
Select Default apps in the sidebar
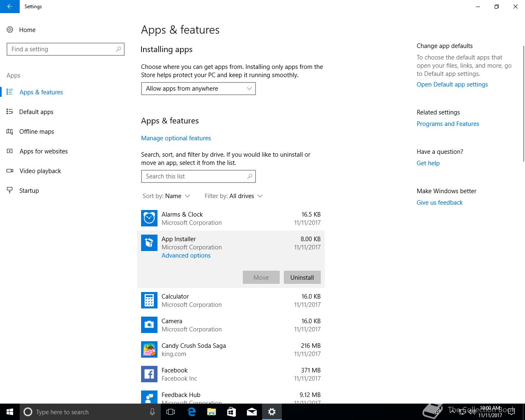coord(36,112)
